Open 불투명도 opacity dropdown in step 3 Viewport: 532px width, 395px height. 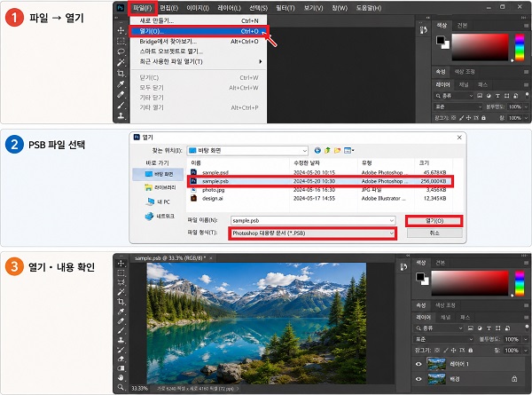(x=526, y=339)
